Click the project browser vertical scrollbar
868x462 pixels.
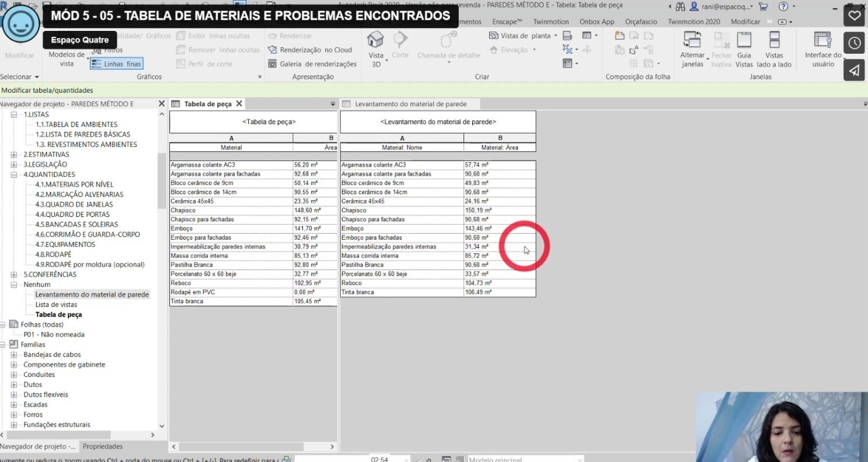click(x=162, y=181)
